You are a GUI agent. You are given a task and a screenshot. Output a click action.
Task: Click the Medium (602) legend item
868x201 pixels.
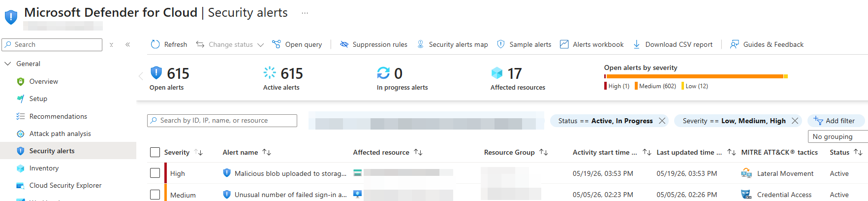(655, 86)
